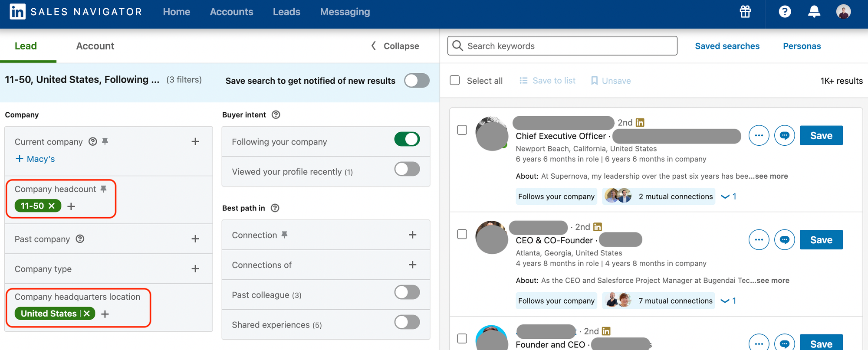This screenshot has width=868, height=350.
Task: Click LinkedIn premium badge on CEO & CO-Founder lead
Action: (598, 227)
